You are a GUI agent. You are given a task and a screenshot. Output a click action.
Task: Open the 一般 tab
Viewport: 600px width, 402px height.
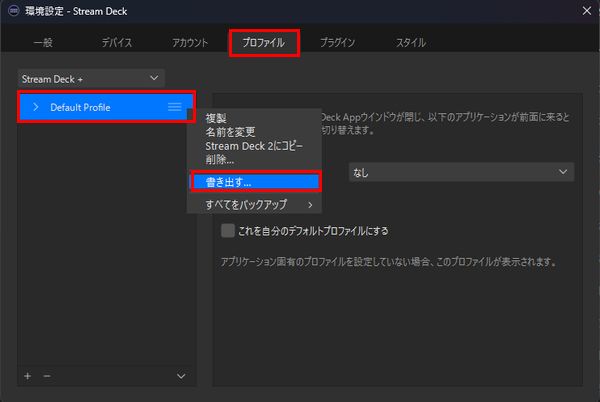(43, 42)
